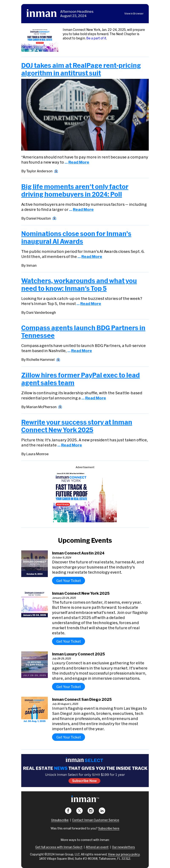The image size is (170, 868).
Task: Click the Unsubscribe link in footer
Action: (59, 820)
